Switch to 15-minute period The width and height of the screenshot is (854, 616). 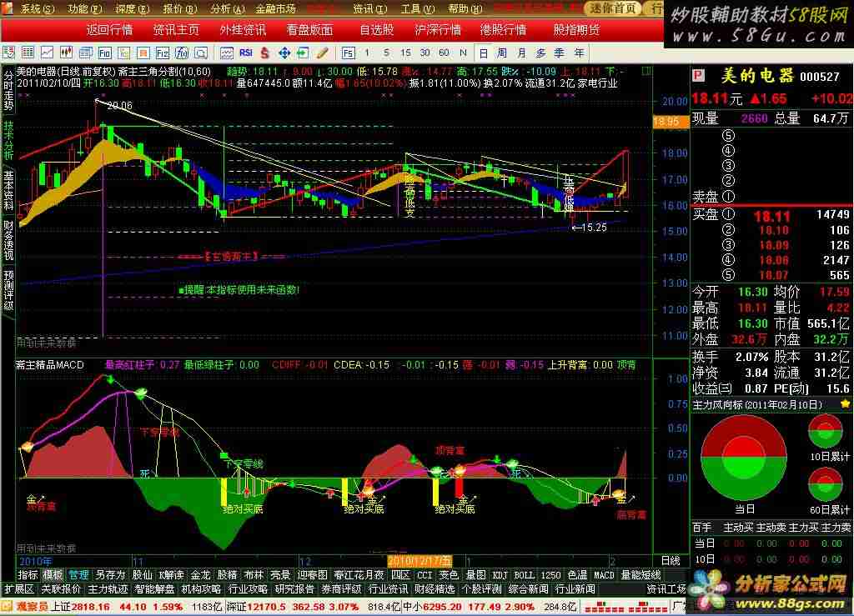pos(405,53)
